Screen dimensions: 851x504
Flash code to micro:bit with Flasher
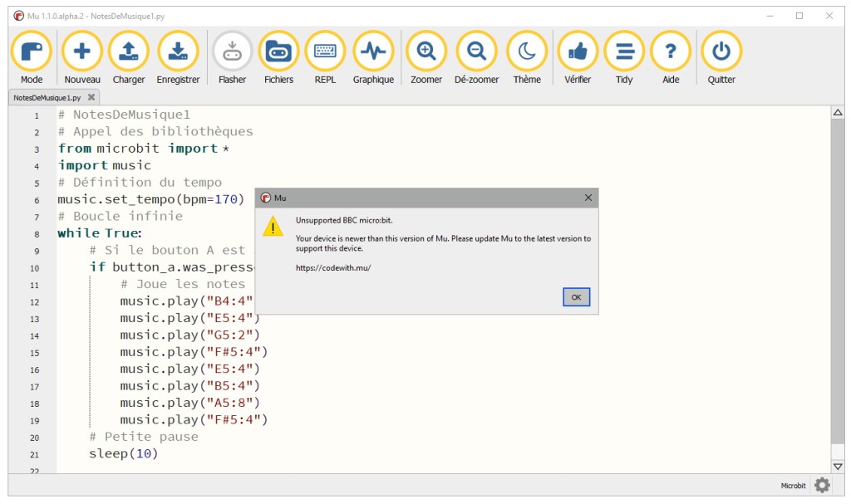[x=232, y=52]
